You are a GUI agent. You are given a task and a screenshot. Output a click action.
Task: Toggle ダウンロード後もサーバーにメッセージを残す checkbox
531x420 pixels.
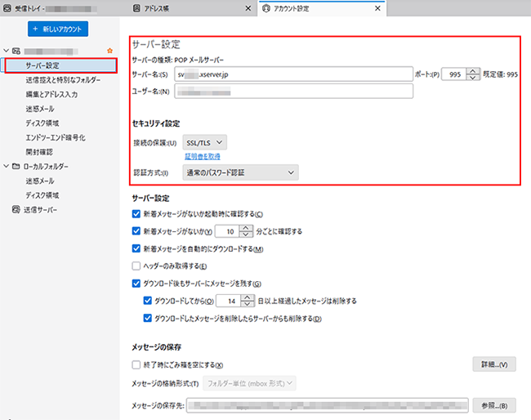tap(136, 284)
